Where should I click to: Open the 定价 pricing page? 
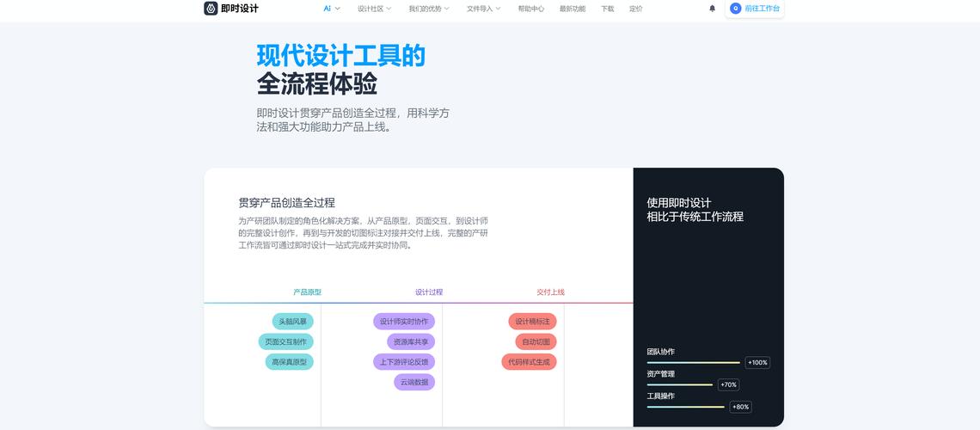pos(635,9)
